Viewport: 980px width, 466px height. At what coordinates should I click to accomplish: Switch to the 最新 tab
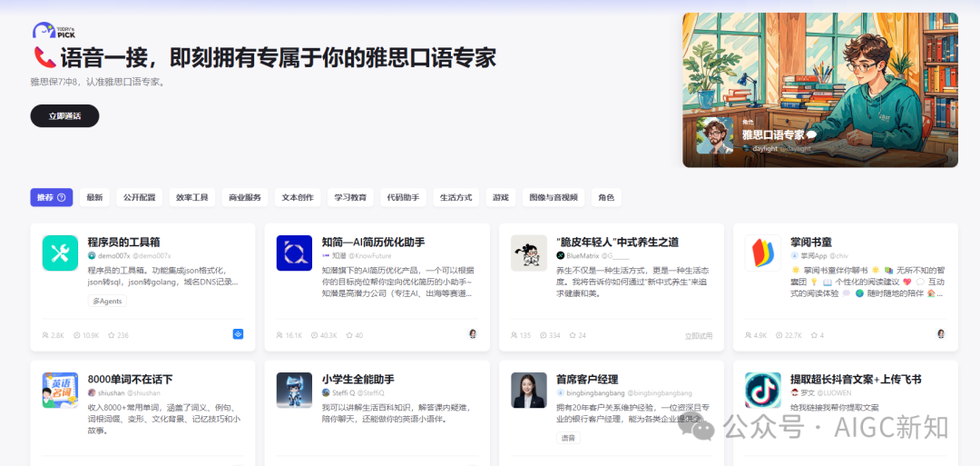click(94, 197)
